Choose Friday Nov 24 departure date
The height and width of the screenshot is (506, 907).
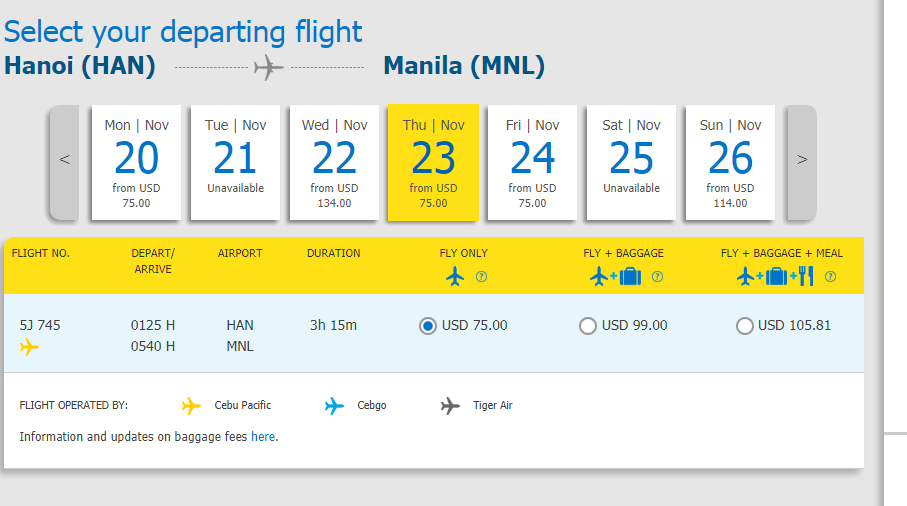(532, 161)
